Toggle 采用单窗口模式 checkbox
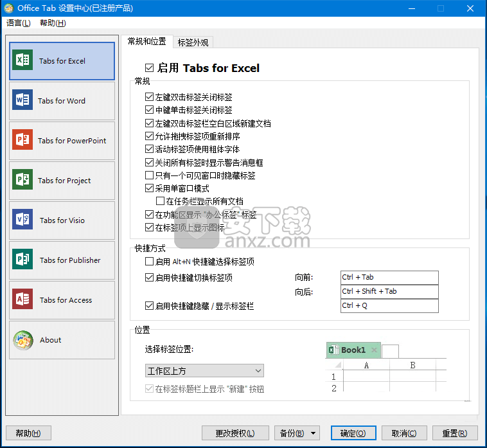 click(x=150, y=188)
